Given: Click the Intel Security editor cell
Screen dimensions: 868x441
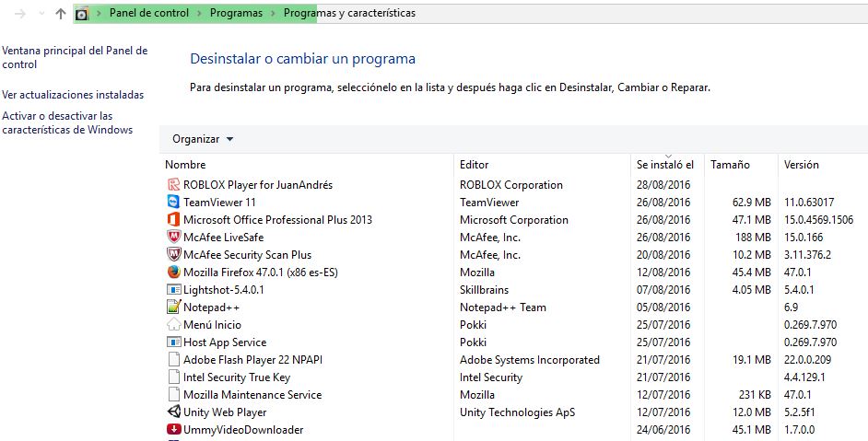Looking at the screenshot, I should [x=490, y=377].
